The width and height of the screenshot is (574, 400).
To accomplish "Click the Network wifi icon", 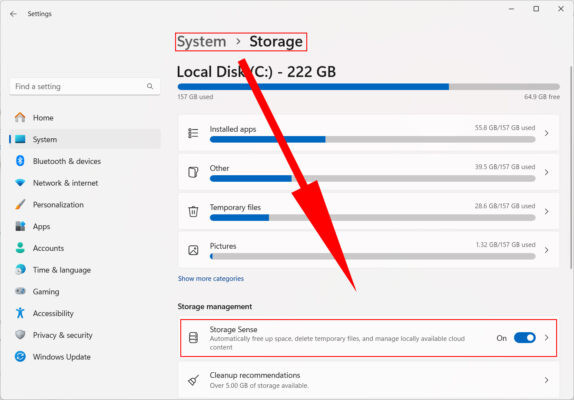I will (x=20, y=183).
